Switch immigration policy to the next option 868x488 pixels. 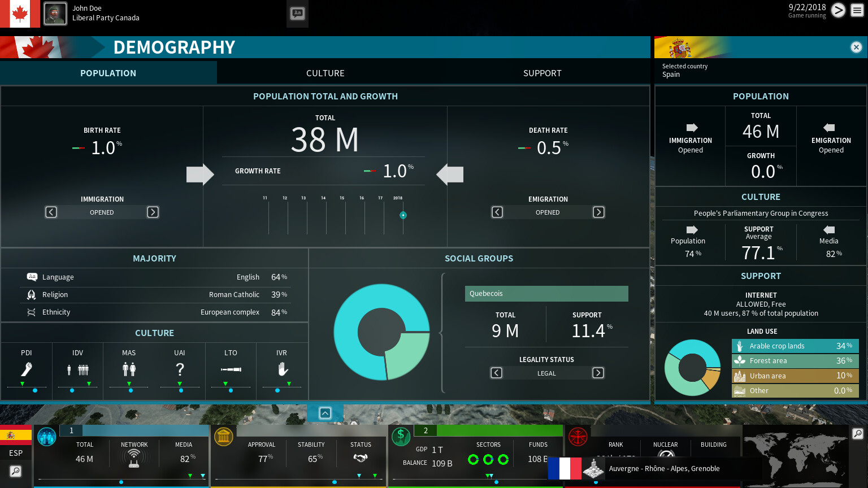pyautogui.click(x=153, y=212)
